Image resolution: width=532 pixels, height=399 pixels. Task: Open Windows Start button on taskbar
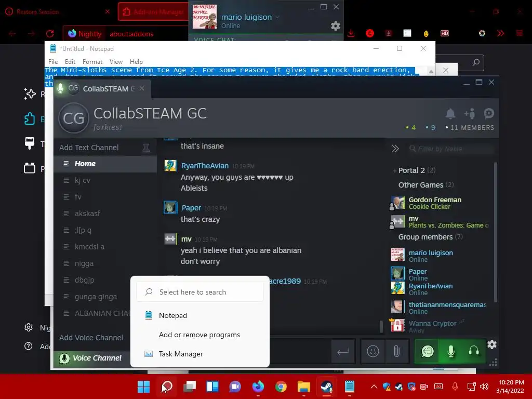143,387
